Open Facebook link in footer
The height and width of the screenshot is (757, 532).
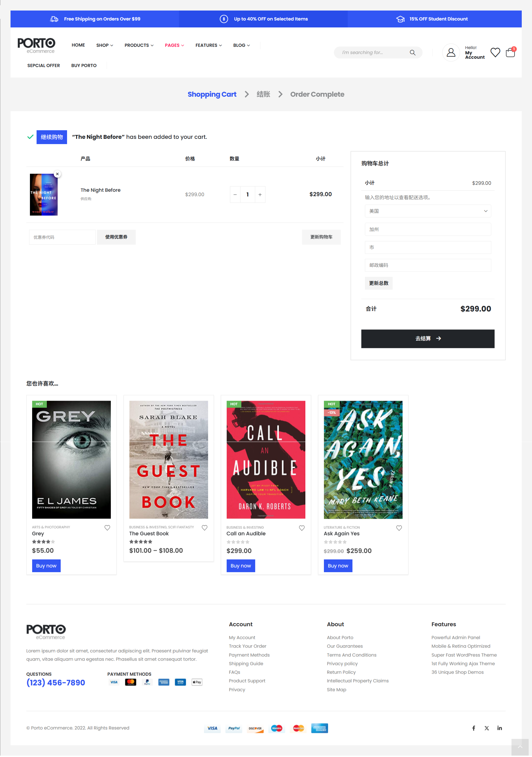[473, 728]
